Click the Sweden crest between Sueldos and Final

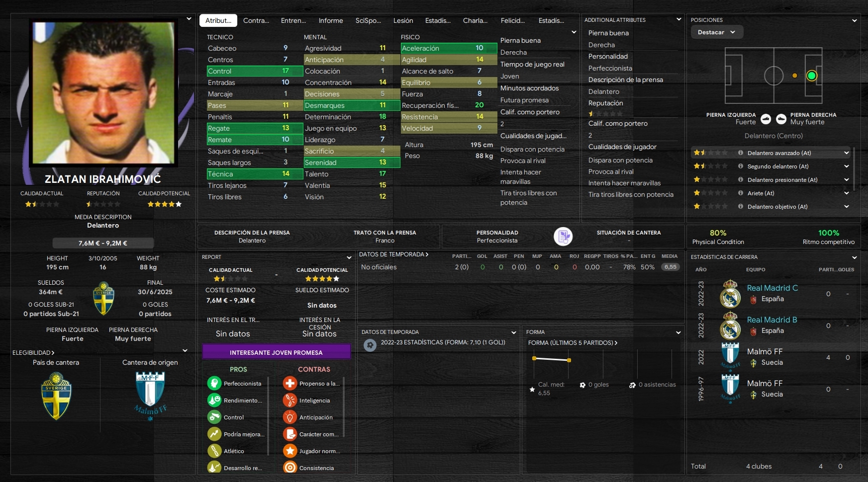tap(103, 299)
